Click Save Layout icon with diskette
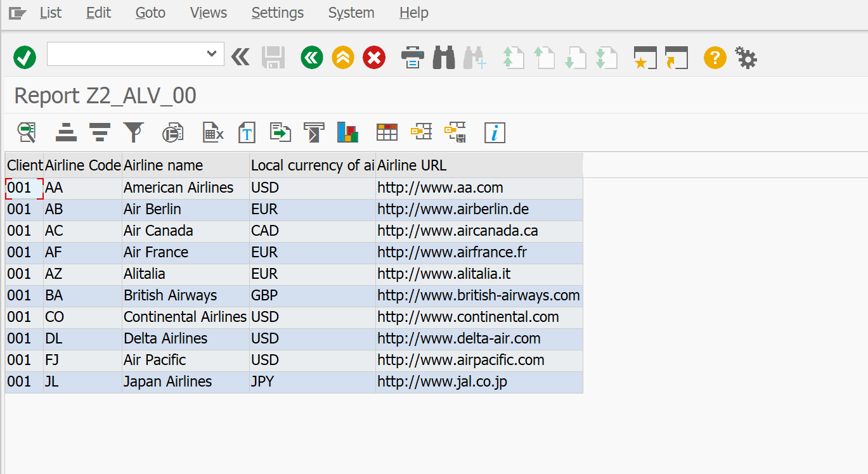The width and height of the screenshot is (868, 474). tap(455, 132)
